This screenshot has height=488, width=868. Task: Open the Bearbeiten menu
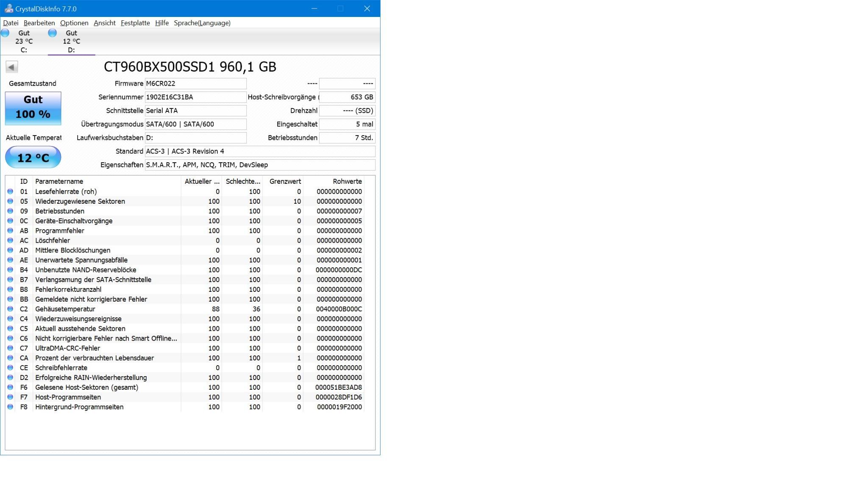tap(39, 23)
